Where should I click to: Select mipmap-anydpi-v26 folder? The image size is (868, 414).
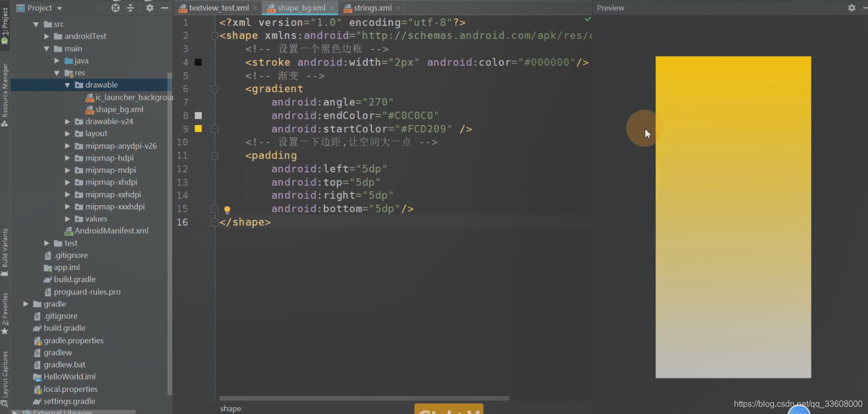point(116,146)
